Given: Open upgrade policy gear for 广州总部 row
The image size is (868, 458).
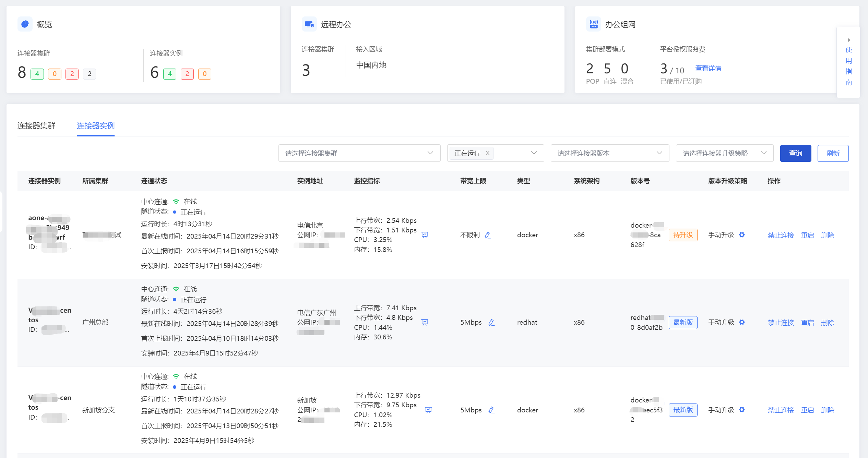Looking at the screenshot, I should [742, 322].
